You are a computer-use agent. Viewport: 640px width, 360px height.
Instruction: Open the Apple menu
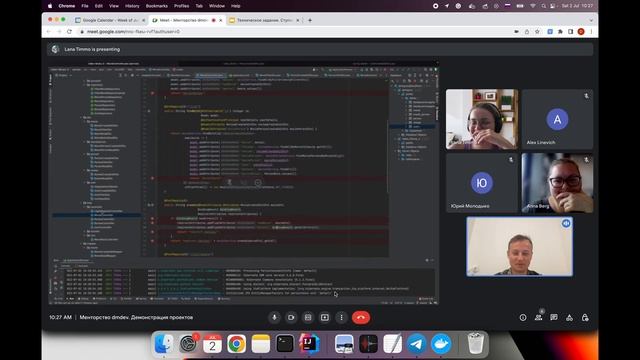[x=50, y=6]
